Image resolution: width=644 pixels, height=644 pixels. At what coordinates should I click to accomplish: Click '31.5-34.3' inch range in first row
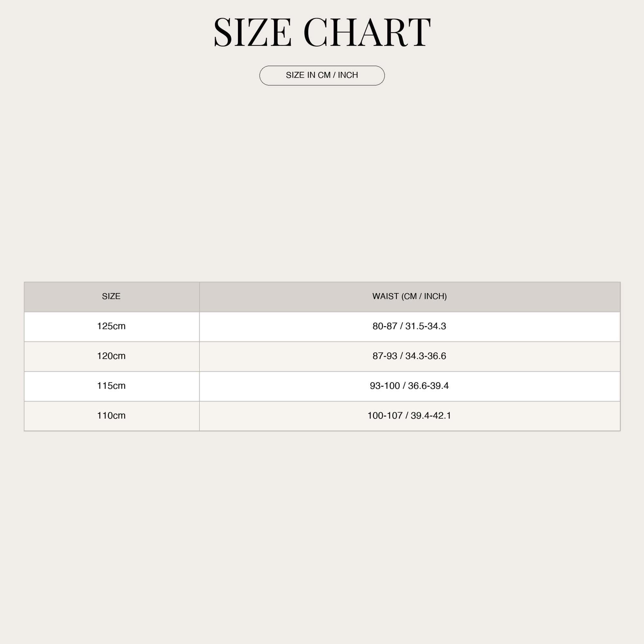coord(426,326)
